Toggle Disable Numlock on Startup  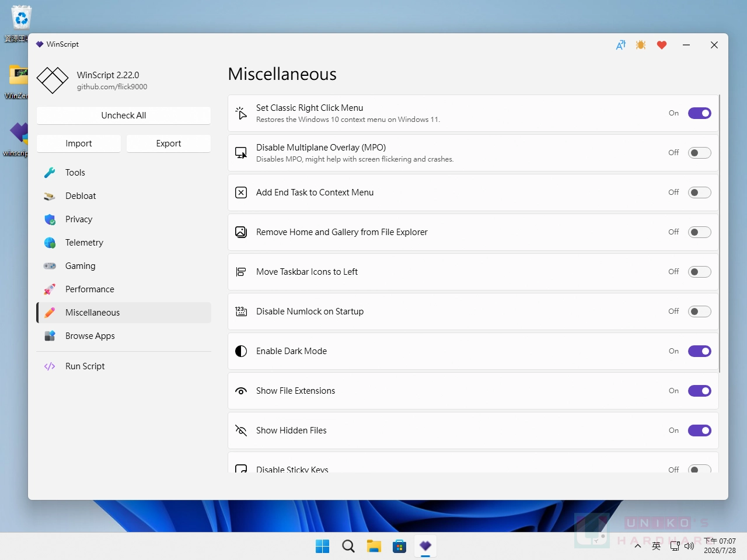click(700, 311)
